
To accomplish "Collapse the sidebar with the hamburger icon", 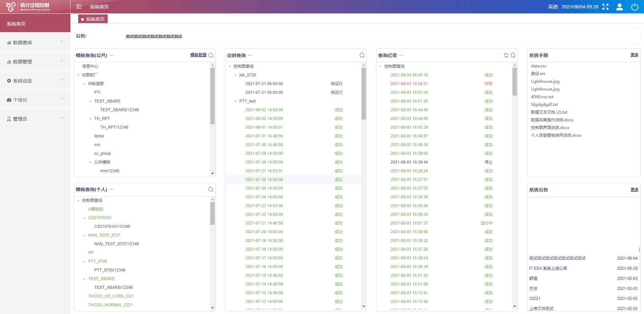I will coord(79,7).
